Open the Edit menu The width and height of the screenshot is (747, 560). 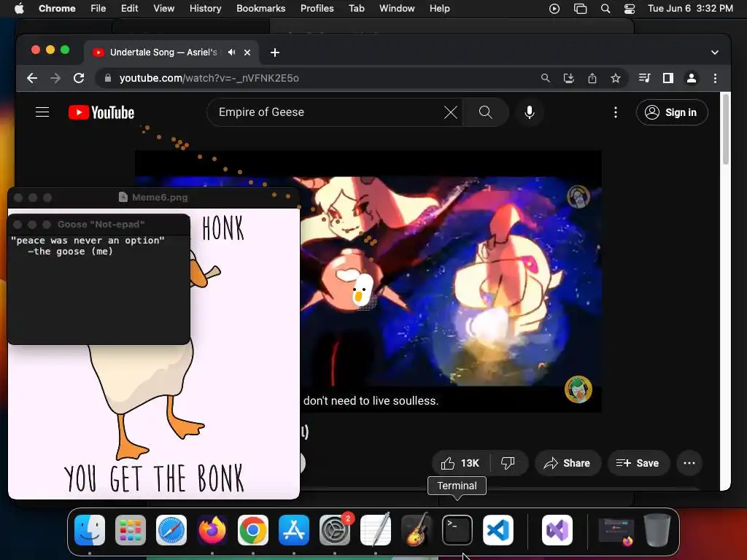click(130, 9)
